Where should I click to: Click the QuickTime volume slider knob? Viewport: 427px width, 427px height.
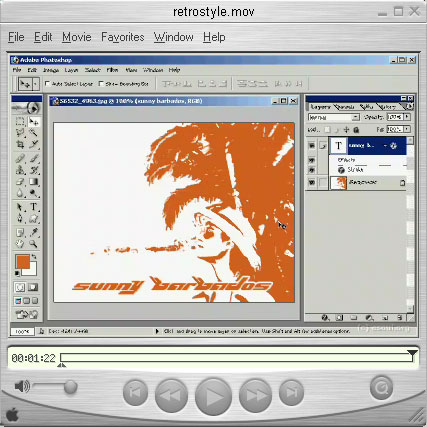tap(70, 387)
